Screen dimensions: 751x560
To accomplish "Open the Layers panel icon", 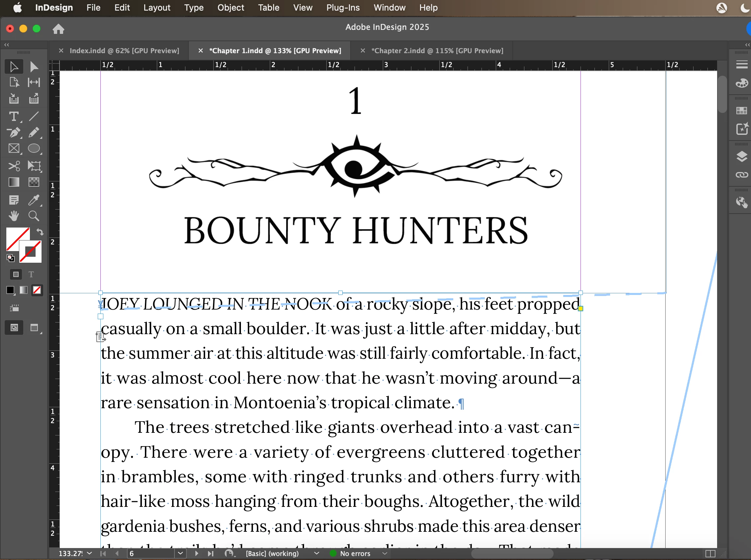I will (x=741, y=156).
